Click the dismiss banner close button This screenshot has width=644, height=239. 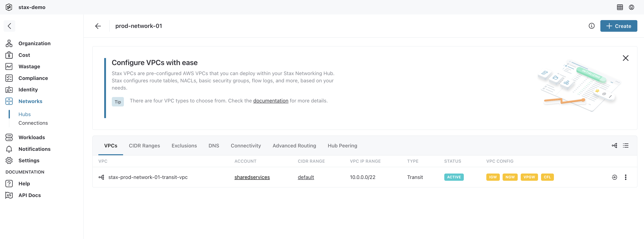[625, 58]
